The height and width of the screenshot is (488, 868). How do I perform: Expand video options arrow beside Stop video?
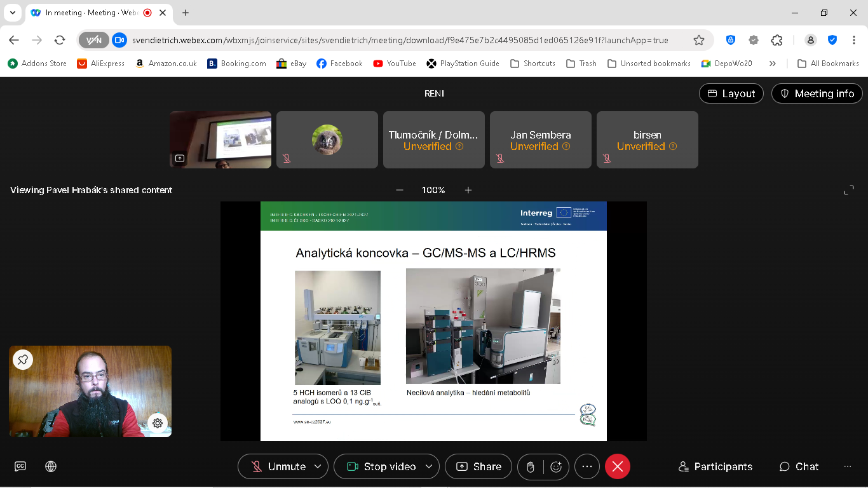(429, 466)
